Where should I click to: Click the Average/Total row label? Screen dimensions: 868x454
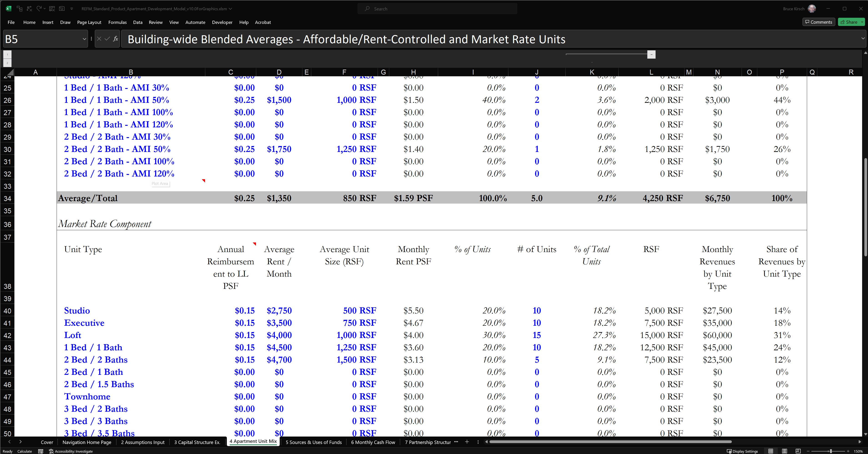point(88,198)
